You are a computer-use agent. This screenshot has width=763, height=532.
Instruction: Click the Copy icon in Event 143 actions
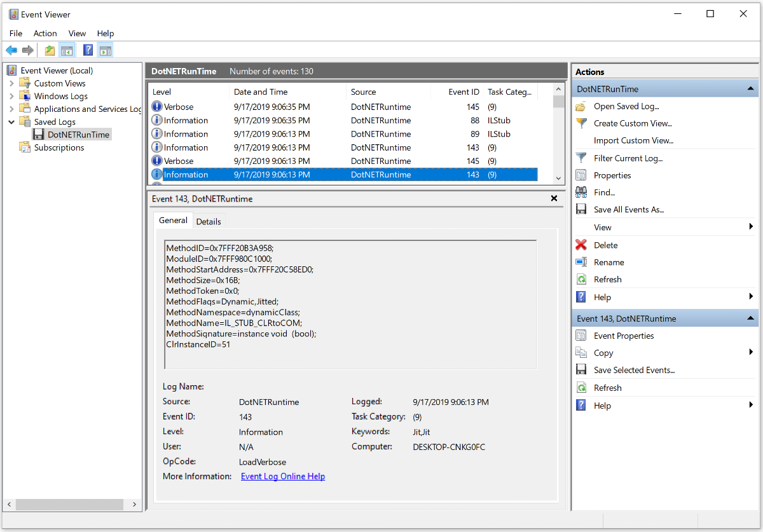(x=581, y=353)
